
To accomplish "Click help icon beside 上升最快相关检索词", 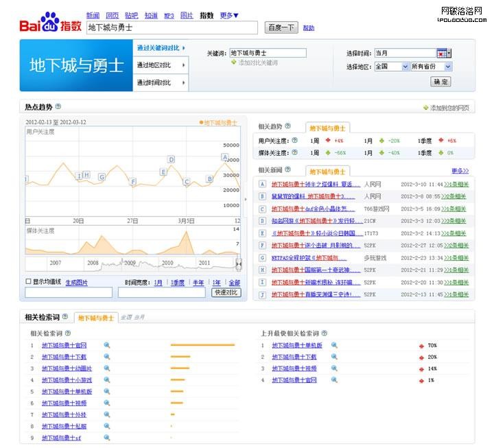I will [324, 333].
